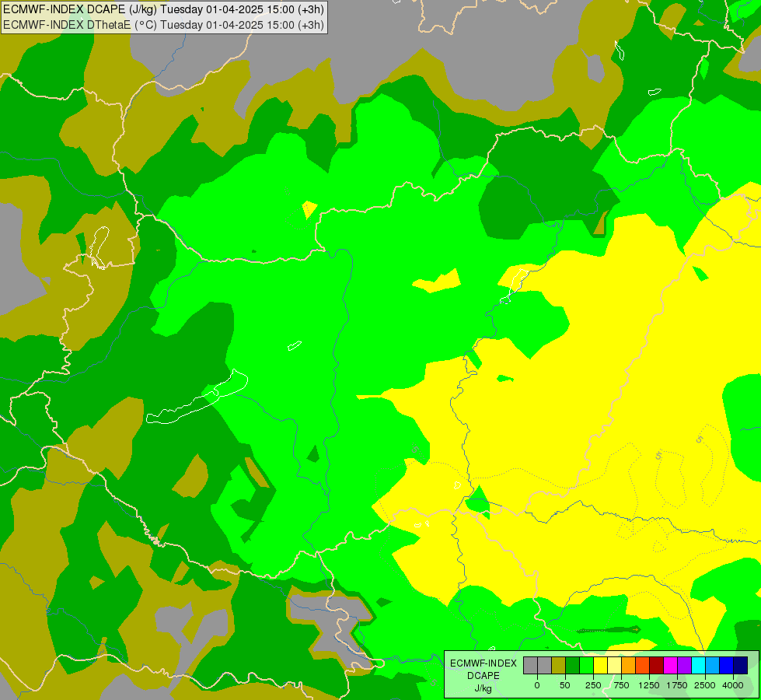Click the legend value label 250

click(x=593, y=685)
